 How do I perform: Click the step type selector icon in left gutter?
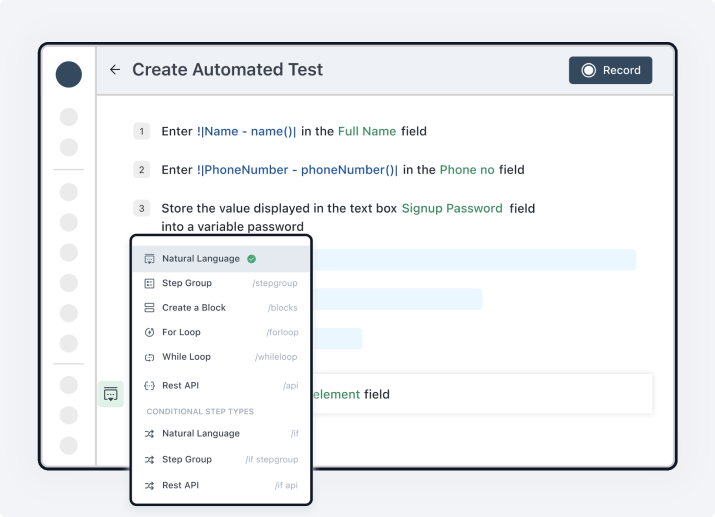pos(110,395)
